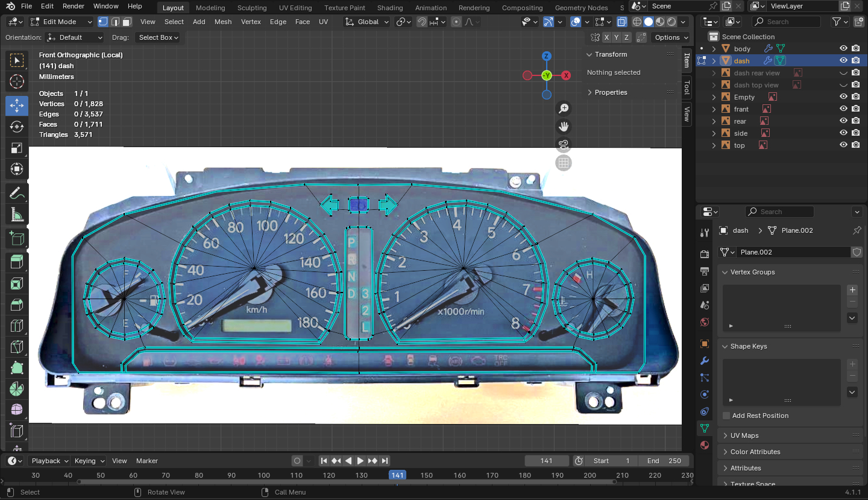Expand the UV Maps panel
The height and width of the screenshot is (500, 868).
click(x=744, y=435)
